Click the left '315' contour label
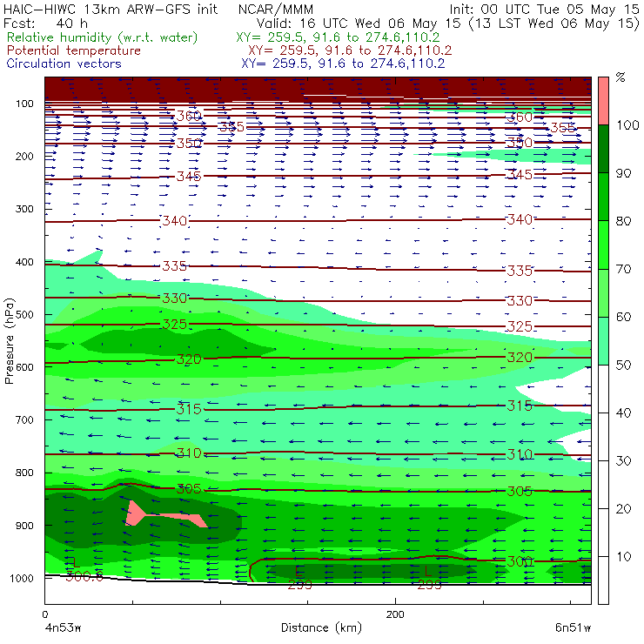Screen dimensions: 644x644 pyautogui.click(x=189, y=409)
